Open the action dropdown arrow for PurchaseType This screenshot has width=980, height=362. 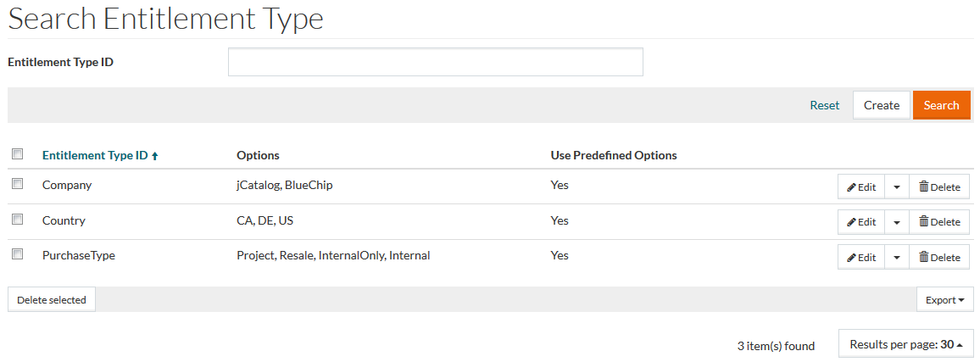tap(896, 258)
